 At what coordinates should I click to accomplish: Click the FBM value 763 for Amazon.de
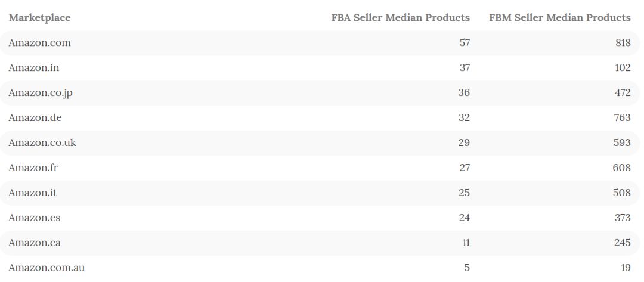pyautogui.click(x=623, y=118)
